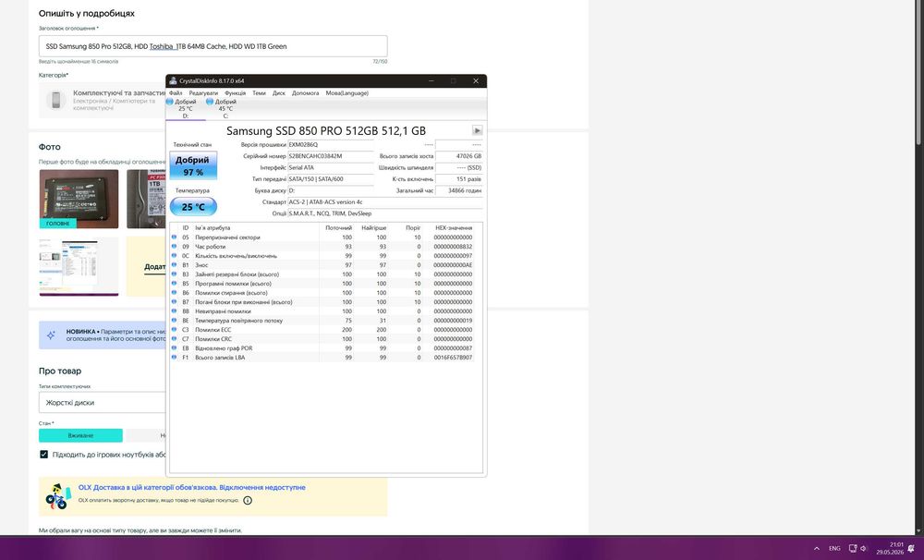Viewport: 924px width, 560px height.
Task: Click the sparkle icon in the НОВИНКА banner
Action: click(51, 335)
